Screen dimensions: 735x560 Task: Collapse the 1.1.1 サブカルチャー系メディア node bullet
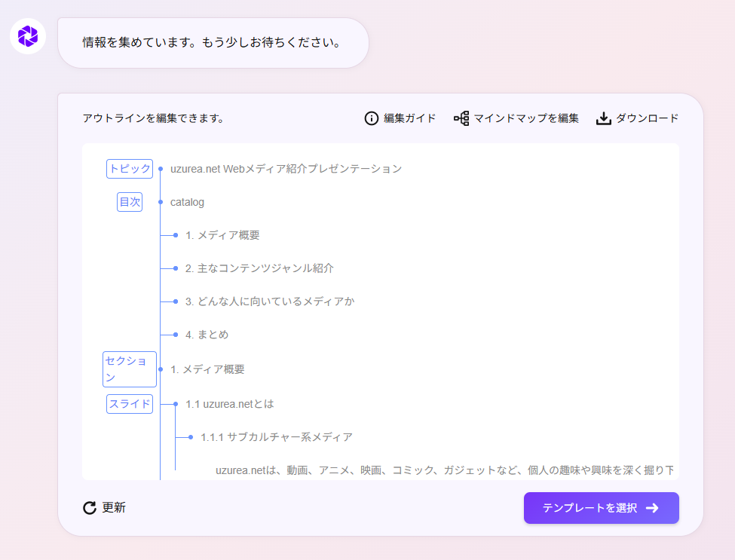191,437
